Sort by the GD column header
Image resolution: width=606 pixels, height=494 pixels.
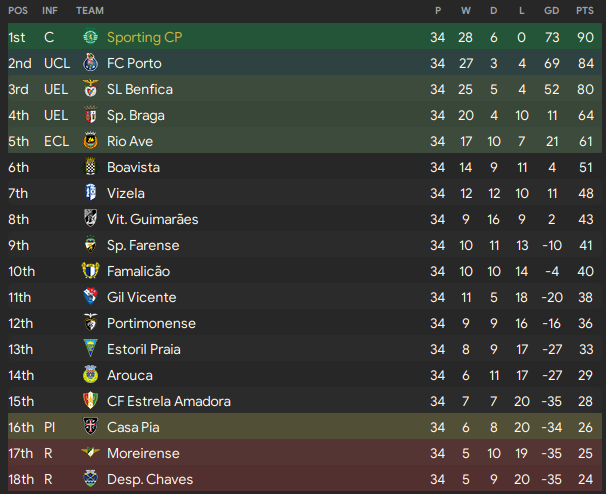click(552, 10)
